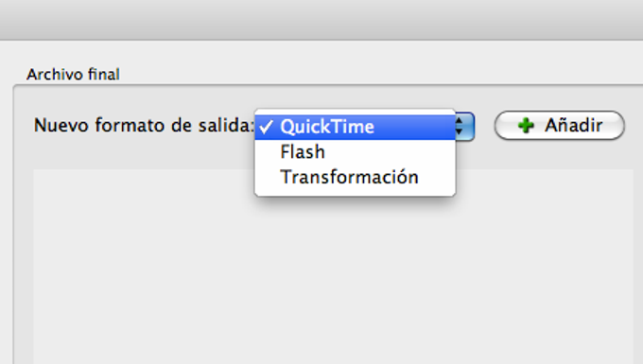Click the up arrow of the format popup
The height and width of the screenshot is (364, 643).
click(x=460, y=121)
